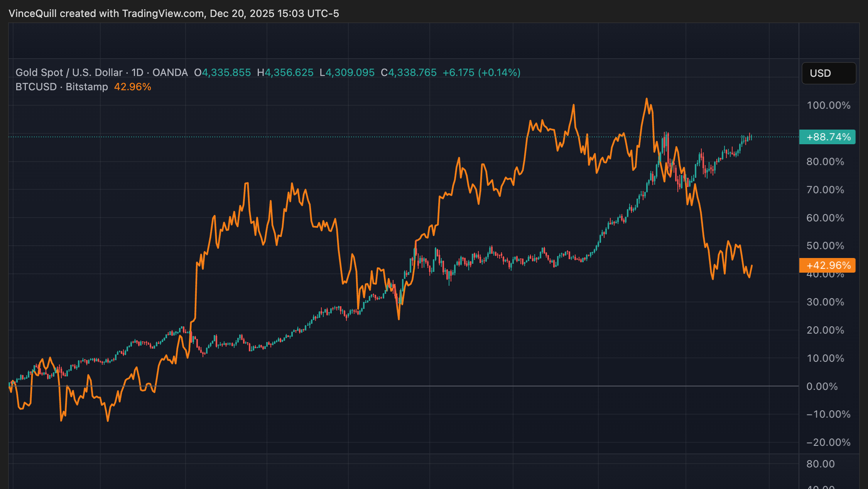This screenshot has height=489, width=868.
Task: Click the teal +88.74% price label
Action: click(827, 137)
